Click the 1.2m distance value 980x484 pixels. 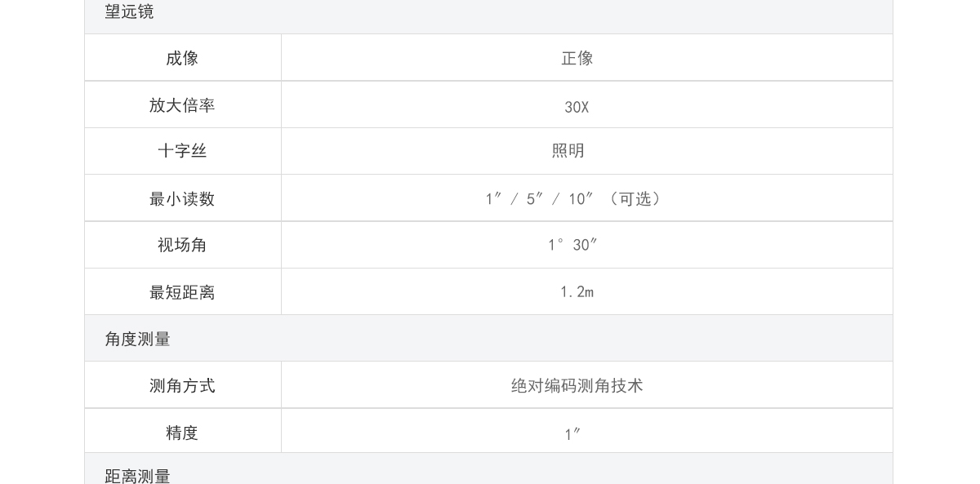coord(577,291)
